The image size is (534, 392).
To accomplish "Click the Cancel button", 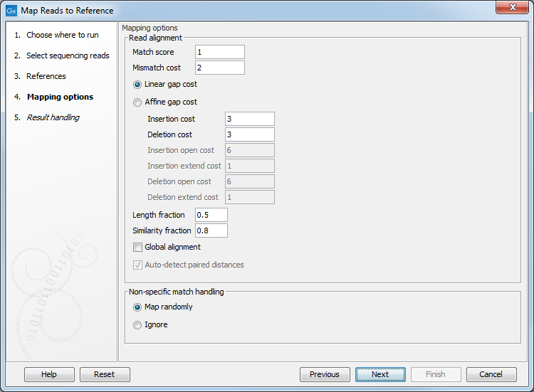I will point(491,374).
